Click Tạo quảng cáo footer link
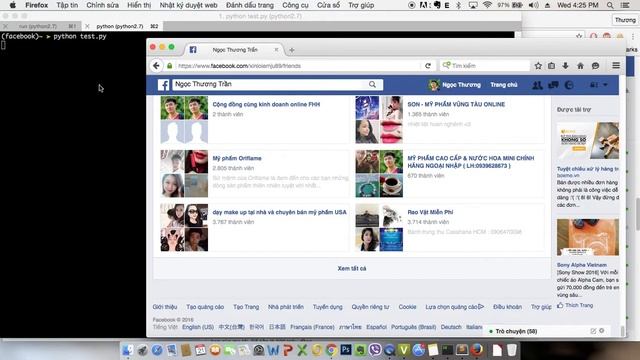640x360 pixels. (205, 307)
